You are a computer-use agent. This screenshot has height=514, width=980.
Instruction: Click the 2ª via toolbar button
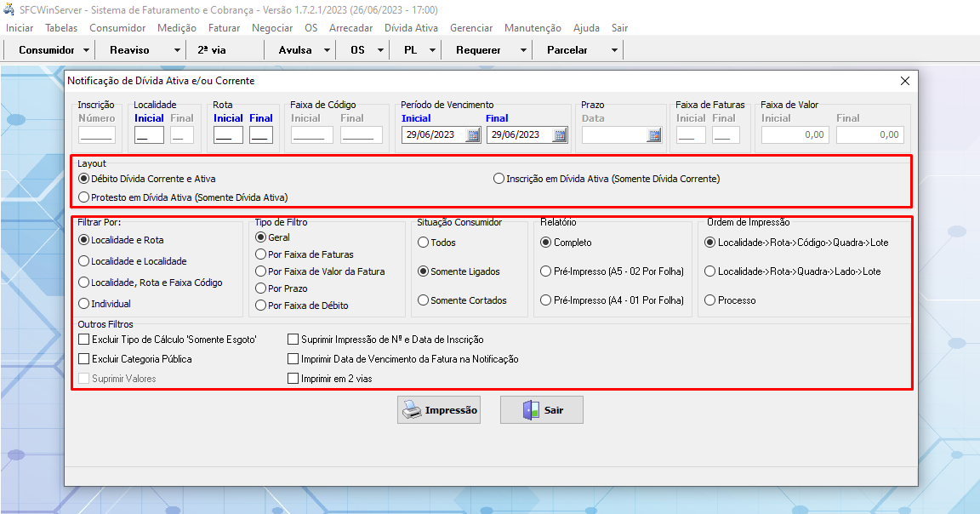click(x=212, y=50)
